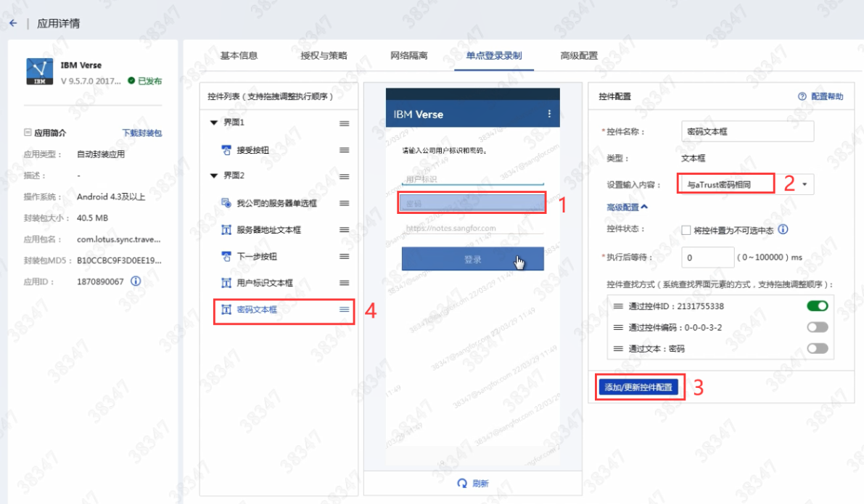Screen dimensions: 864x504
Task: Click the 密码文本框 text icon
Action: click(226, 310)
